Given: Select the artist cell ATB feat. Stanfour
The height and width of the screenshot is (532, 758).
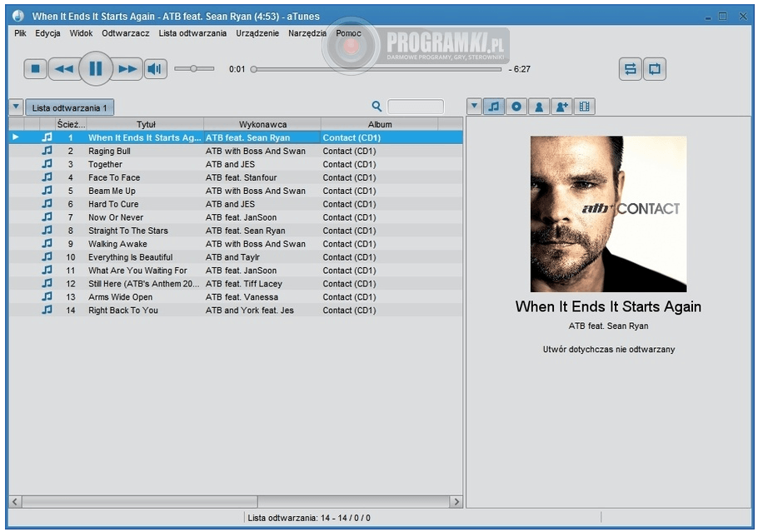Looking at the screenshot, I should click(x=242, y=177).
